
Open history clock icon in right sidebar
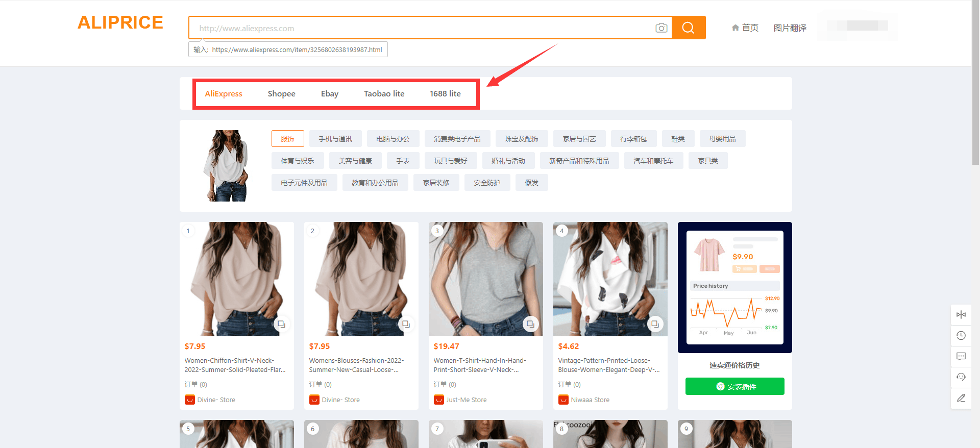961,335
